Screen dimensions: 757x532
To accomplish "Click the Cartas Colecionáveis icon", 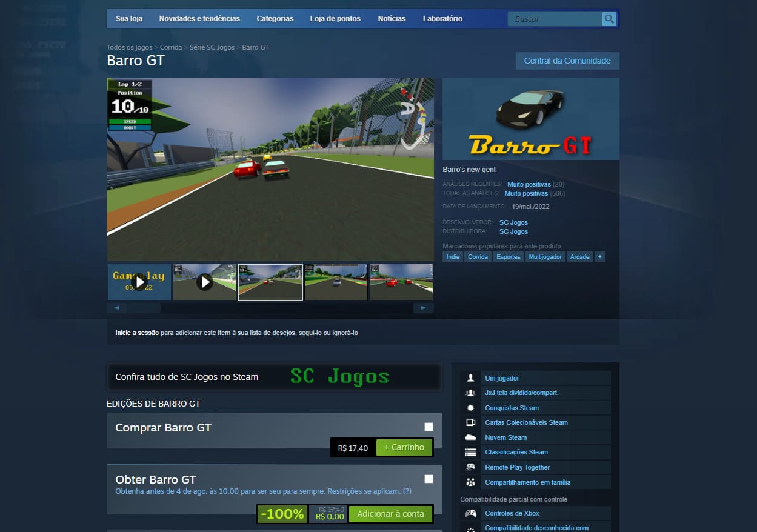I will point(470,422).
